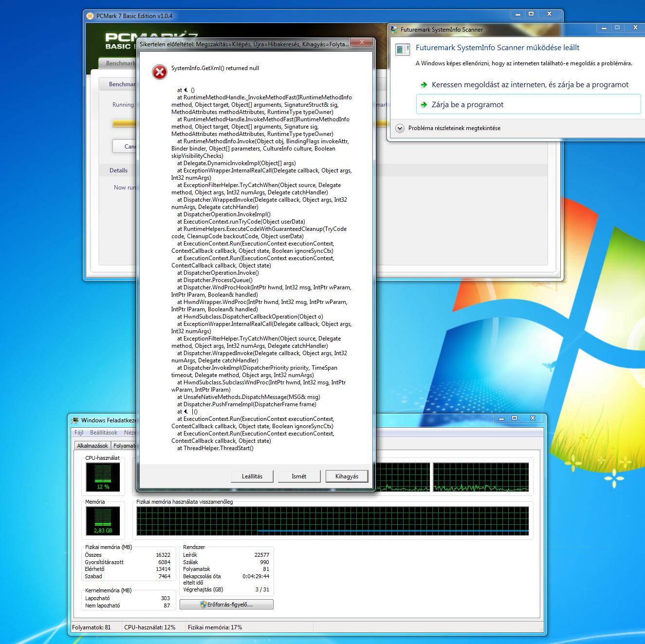Click green arrow next to 'Zárja be a programot'

pyautogui.click(x=424, y=105)
